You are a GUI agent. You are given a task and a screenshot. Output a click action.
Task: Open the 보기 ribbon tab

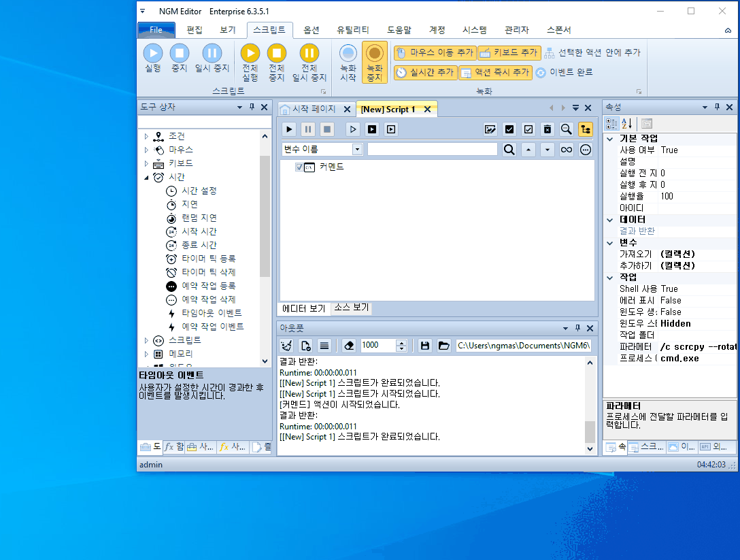[x=227, y=30]
